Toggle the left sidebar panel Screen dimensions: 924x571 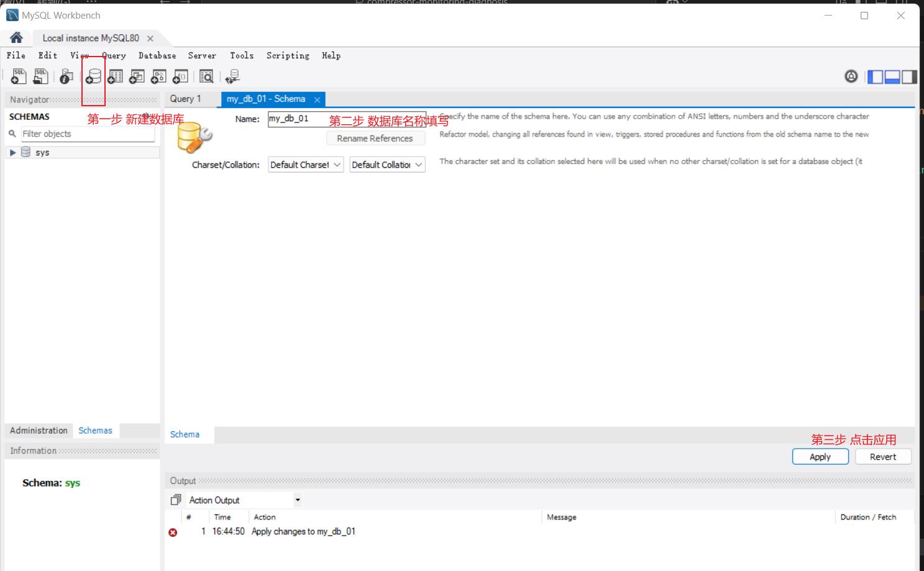tap(876, 77)
